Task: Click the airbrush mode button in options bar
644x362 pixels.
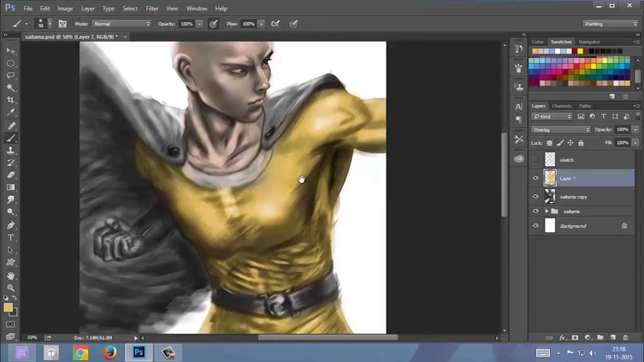Action: [275, 24]
